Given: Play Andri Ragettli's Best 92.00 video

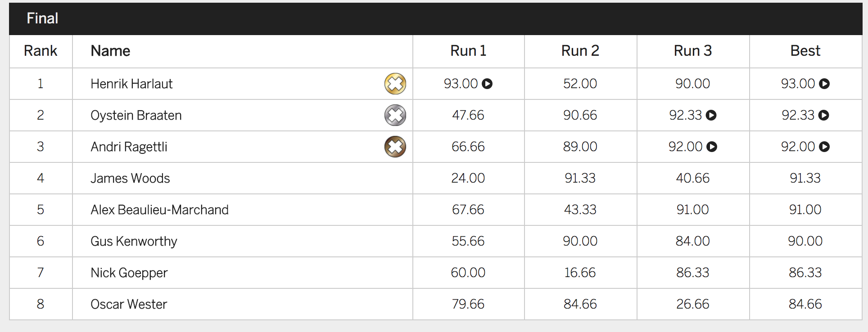Looking at the screenshot, I should [824, 147].
